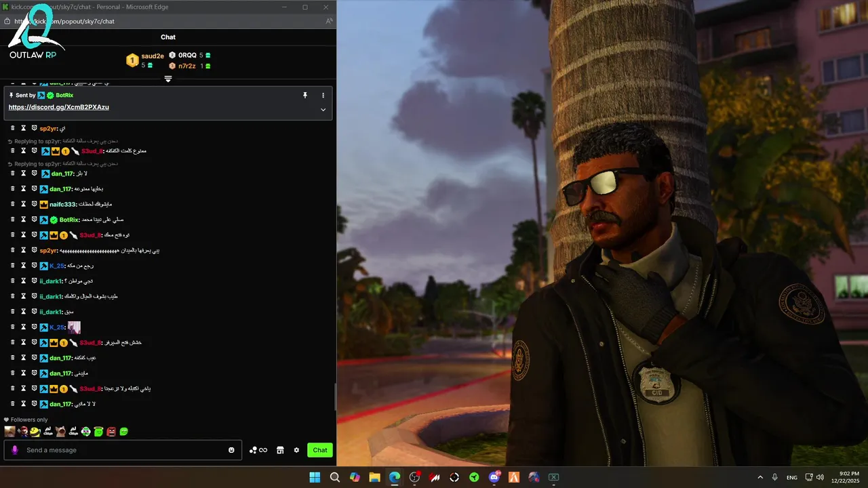This screenshot has height=488, width=868.
Task: Open the chat shop icon
Action: [x=280, y=450]
